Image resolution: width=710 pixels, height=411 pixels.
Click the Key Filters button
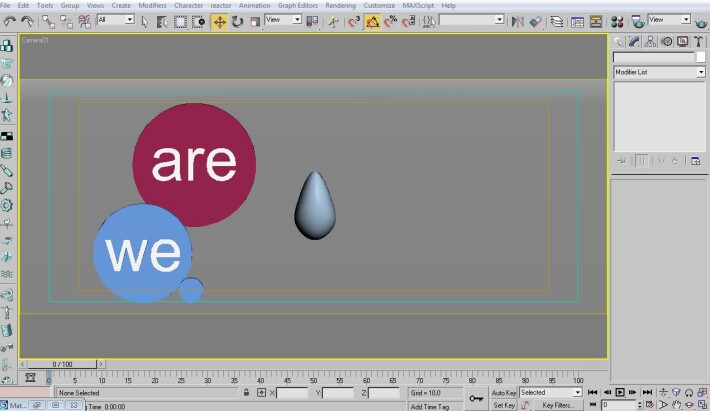(x=556, y=405)
